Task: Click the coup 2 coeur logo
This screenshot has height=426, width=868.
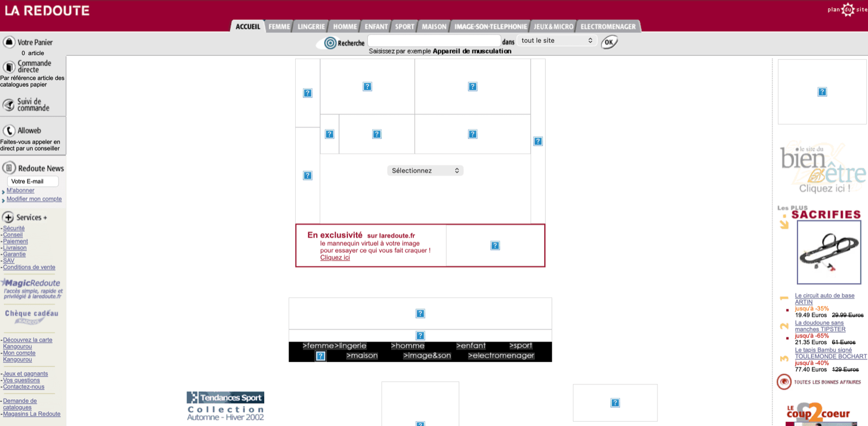Action: coord(819,412)
